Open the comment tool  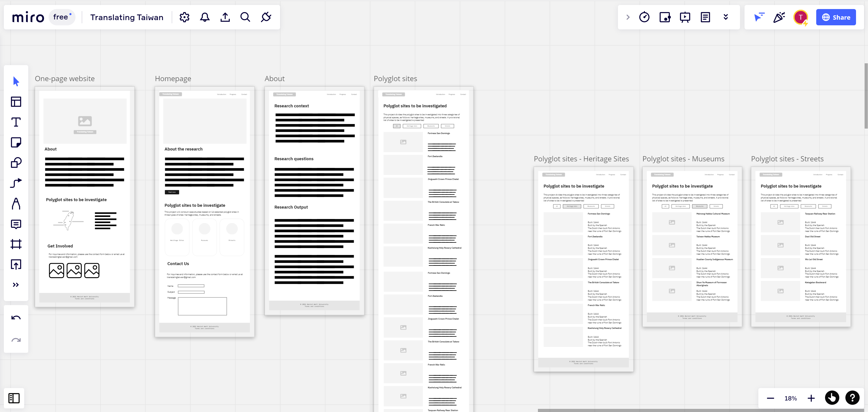pyautogui.click(x=16, y=224)
